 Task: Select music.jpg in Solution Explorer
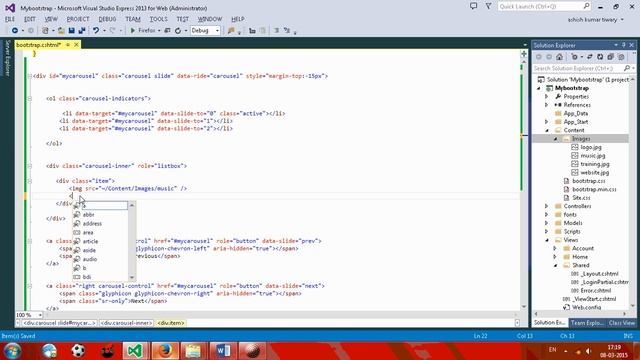pyautogui.click(x=593, y=156)
